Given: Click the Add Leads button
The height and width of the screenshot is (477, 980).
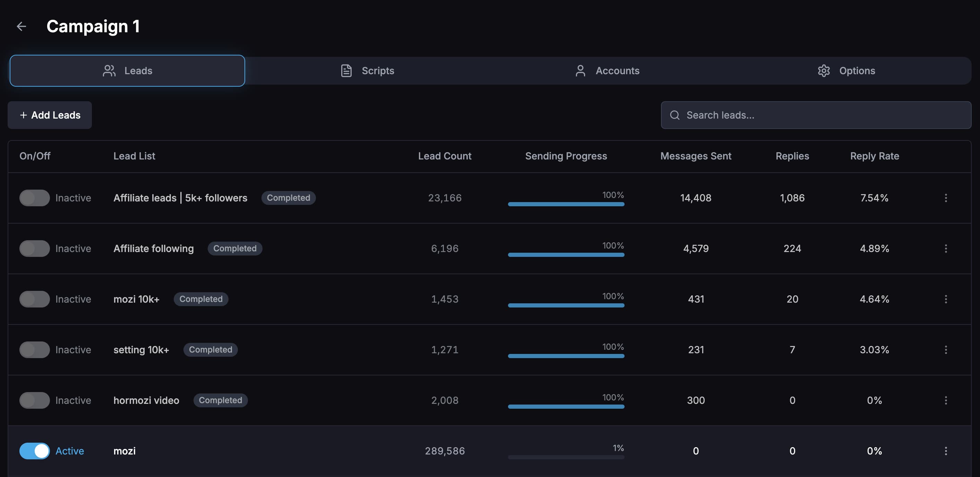Looking at the screenshot, I should pyautogui.click(x=50, y=115).
